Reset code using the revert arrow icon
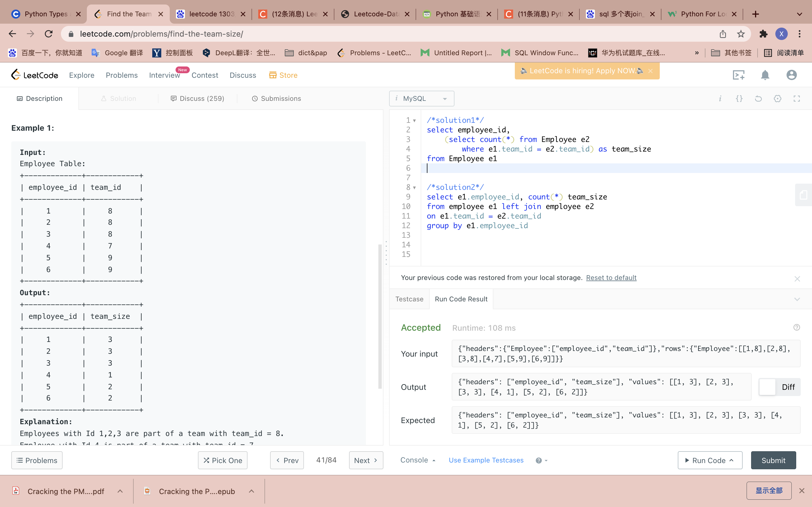Viewport: 812px width, 507px height. pos(758,99)
